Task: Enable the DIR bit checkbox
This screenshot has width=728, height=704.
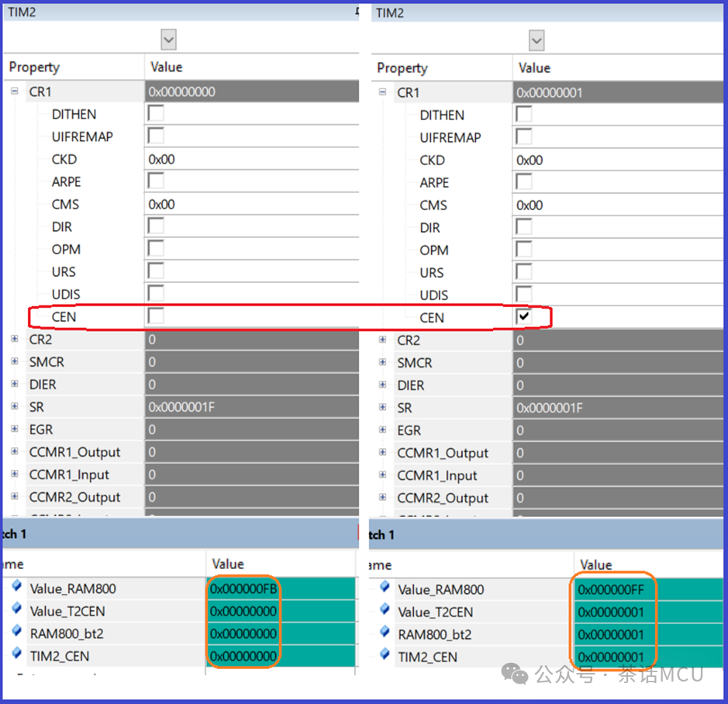Action: (154, 226)
